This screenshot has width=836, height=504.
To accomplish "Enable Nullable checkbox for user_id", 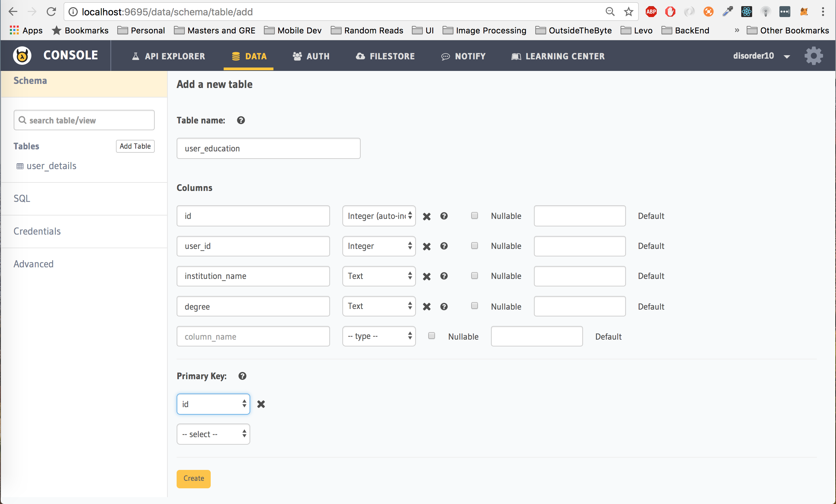I will point(475,245).
